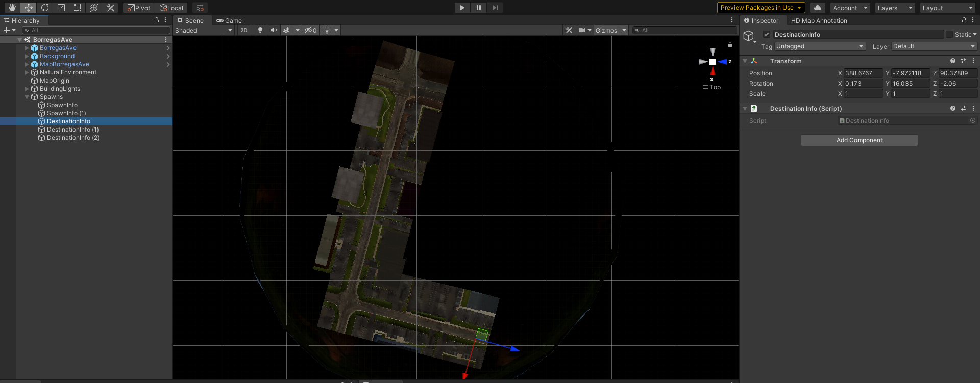The height and width of the screenshot is (383, 980).
Task: Lock the Inspector panel
Action: coord(964,20)
